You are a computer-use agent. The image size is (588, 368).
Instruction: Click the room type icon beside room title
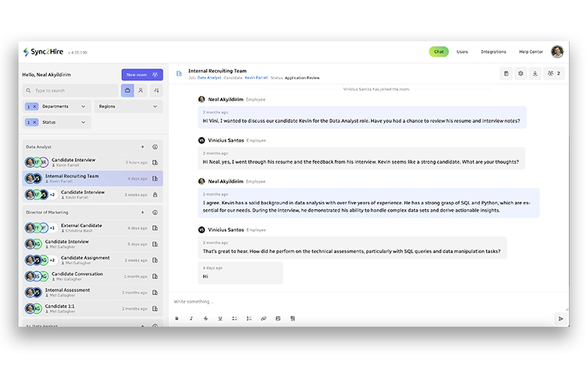(x=179, y=74)
